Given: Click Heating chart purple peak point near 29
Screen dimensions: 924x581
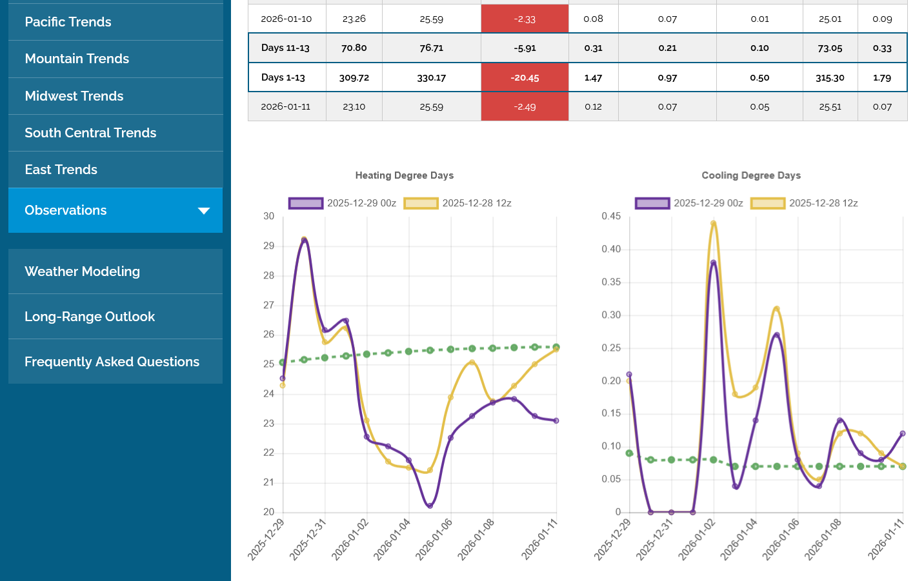Looking at the screenshot, I should tap(304, 241).
